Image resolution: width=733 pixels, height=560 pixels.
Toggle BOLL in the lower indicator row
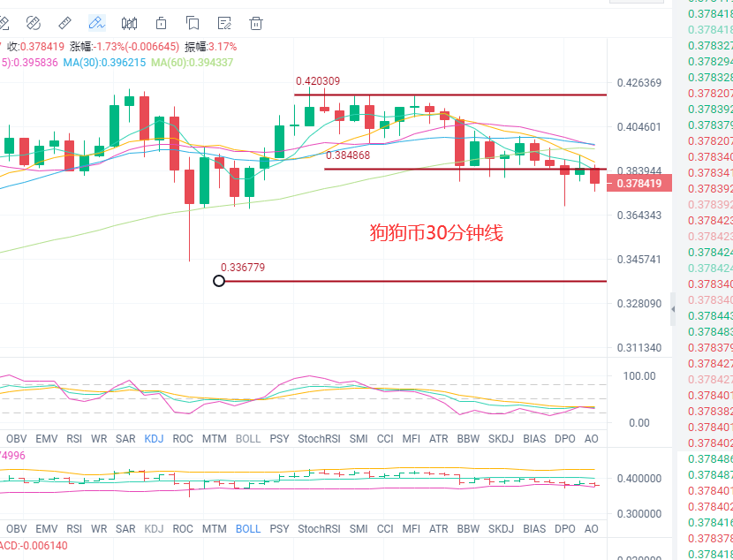[x=248, y=528]
